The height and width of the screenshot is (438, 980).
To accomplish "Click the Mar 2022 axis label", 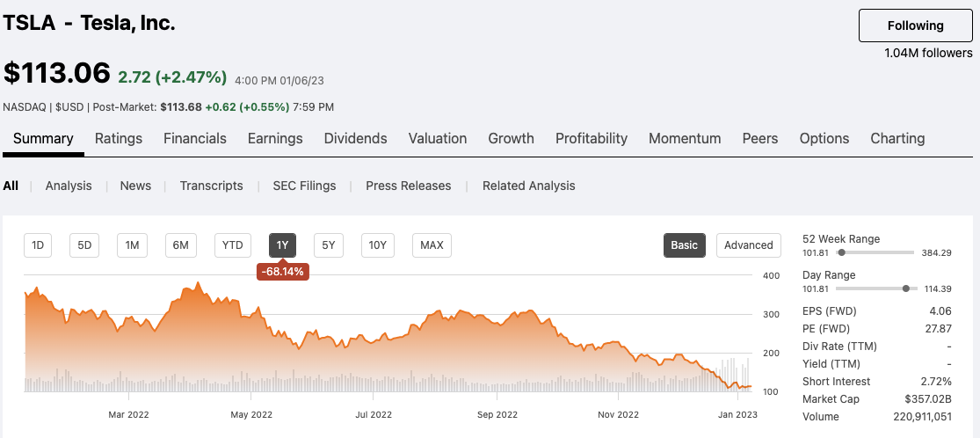I will [x=128, y=414].
